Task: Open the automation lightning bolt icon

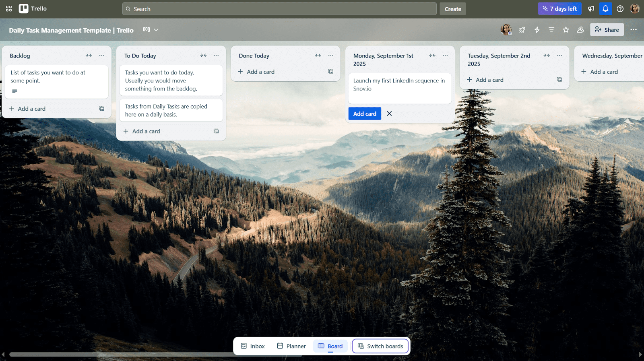Action: point(537,30)
